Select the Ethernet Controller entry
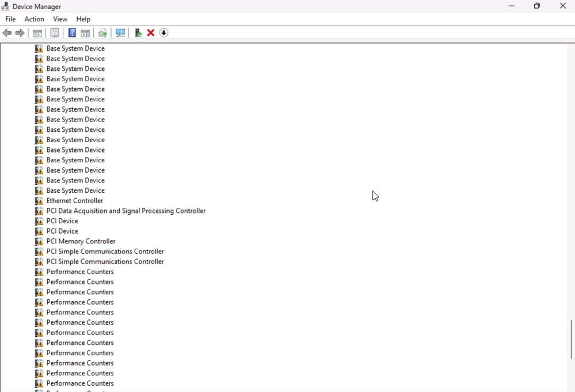Image resolution: width=575 pixels, height=392 pixels. (x=74, y=200)
